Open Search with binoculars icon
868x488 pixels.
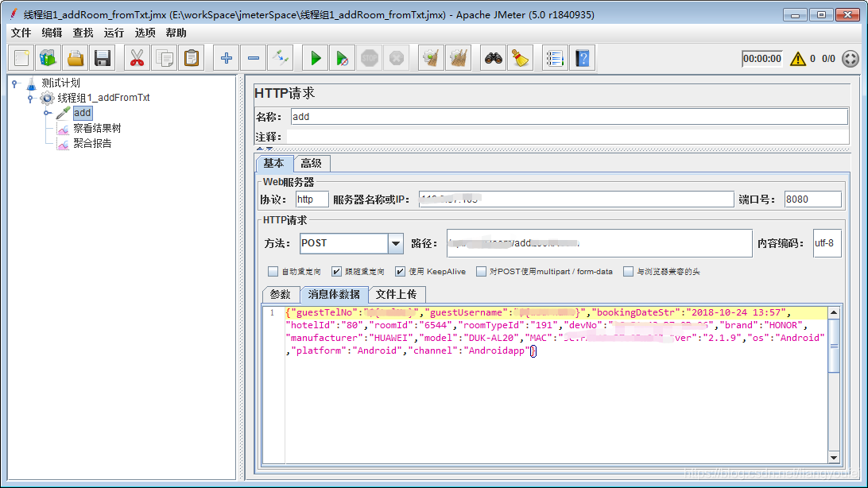(494, 58)
